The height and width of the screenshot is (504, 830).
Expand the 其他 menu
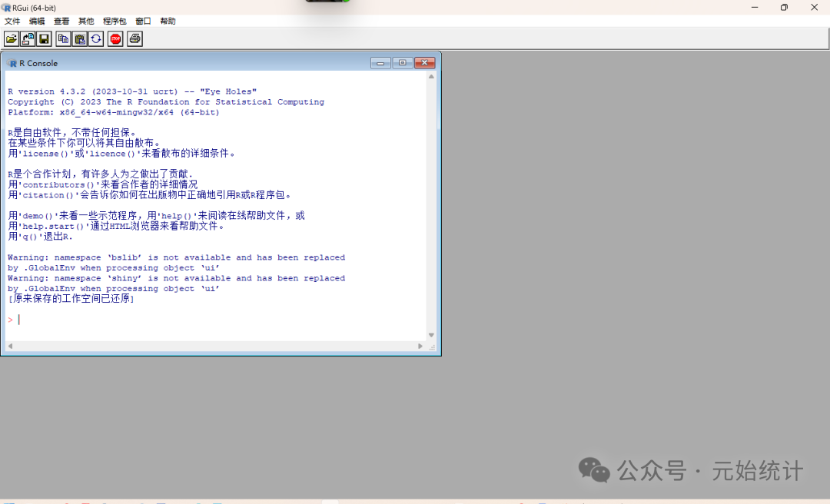pos(86,22)
